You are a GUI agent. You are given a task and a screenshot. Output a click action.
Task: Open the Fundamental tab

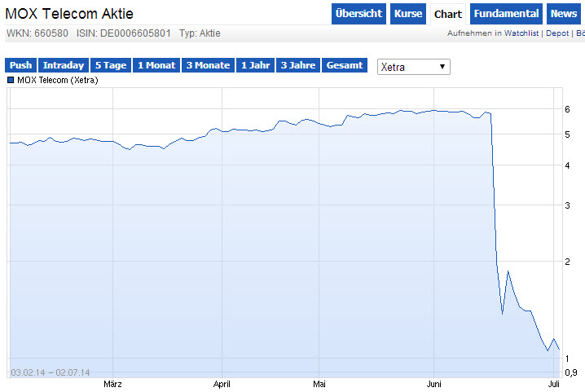tap(506, 14)
